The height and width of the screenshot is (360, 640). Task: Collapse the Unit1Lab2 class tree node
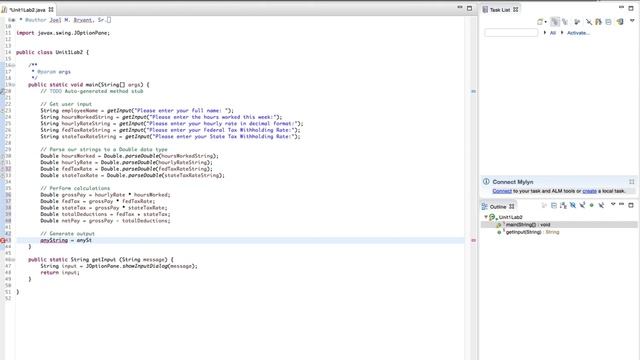(486, 217)
